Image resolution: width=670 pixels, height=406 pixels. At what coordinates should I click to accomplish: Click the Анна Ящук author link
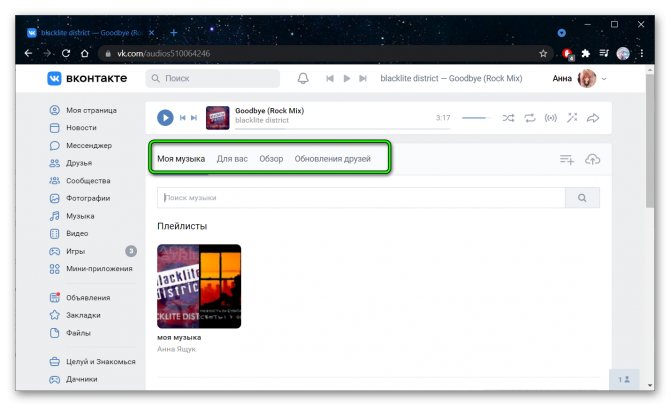tap(176, 349)
